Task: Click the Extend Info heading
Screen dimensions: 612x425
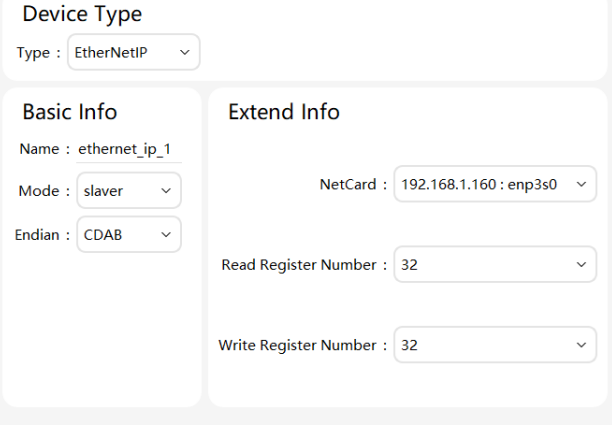Action: [284, 112]
